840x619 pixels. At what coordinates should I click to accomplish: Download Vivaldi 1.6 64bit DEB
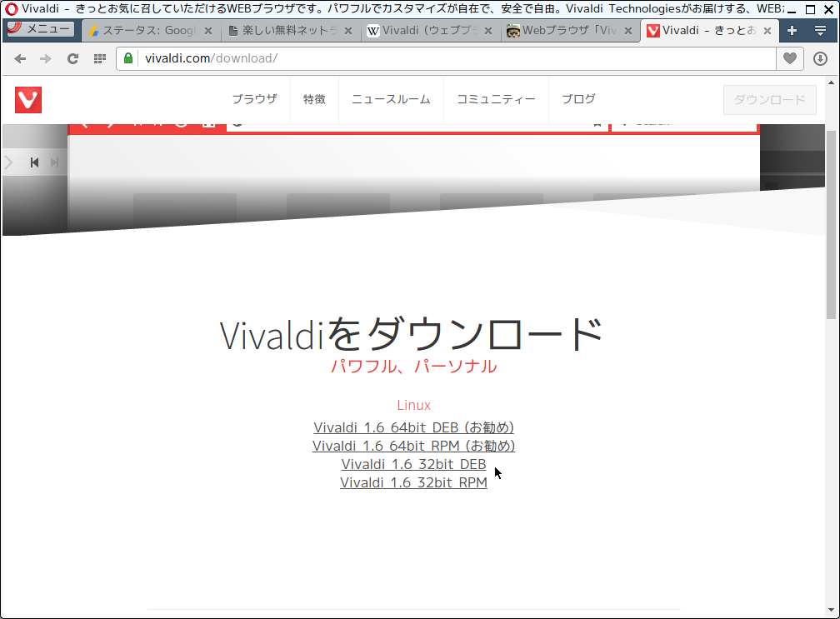point(413,427)
